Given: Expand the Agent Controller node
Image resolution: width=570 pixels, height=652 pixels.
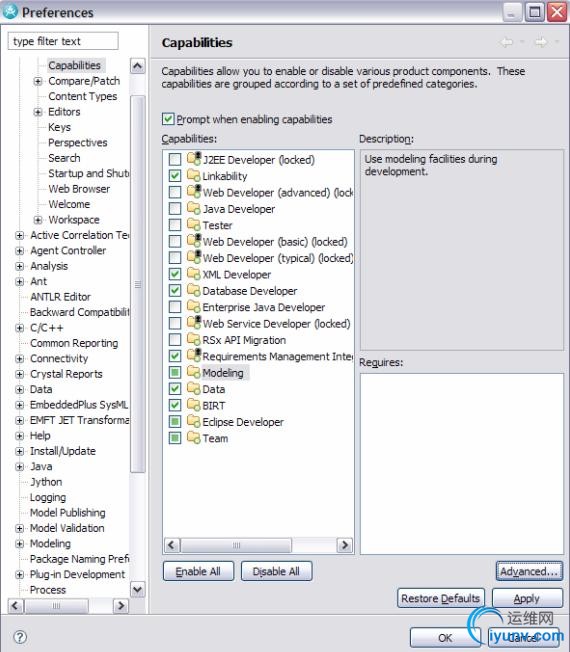Looking at the screenshot, I should coord(20,251).
